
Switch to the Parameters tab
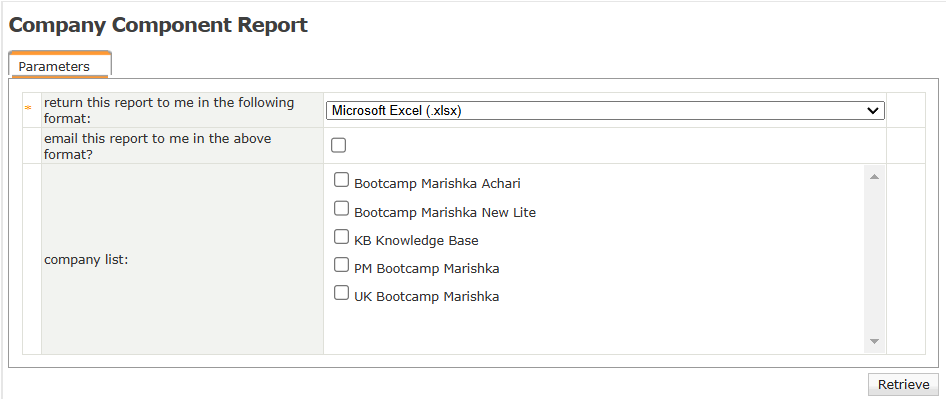(x=54, y=67)
